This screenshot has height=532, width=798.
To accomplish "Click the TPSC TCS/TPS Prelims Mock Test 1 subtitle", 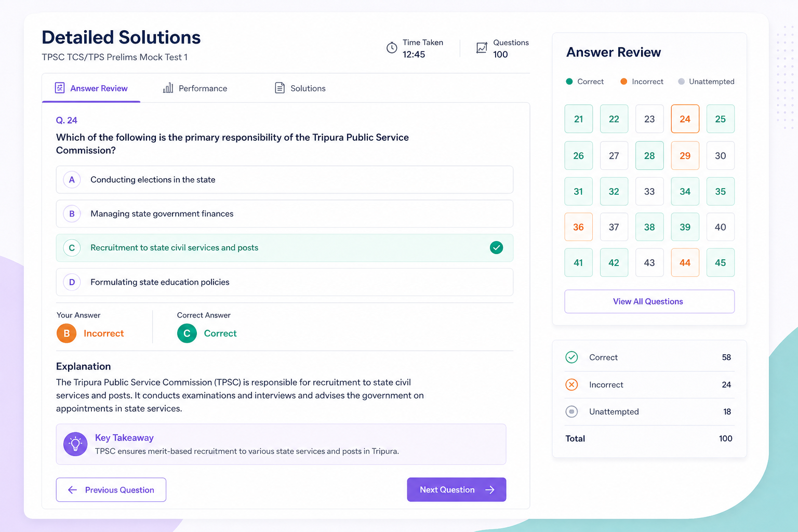I will click(115, 57).
